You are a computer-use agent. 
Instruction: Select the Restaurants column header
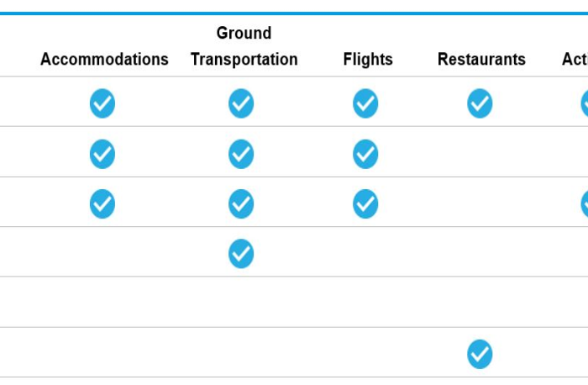point(481,60)
